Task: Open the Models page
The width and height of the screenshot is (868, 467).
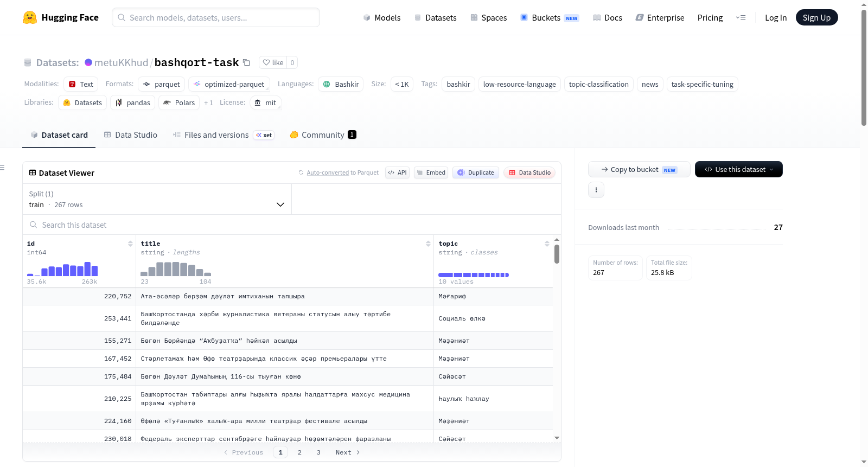Action: coord(382,17)
